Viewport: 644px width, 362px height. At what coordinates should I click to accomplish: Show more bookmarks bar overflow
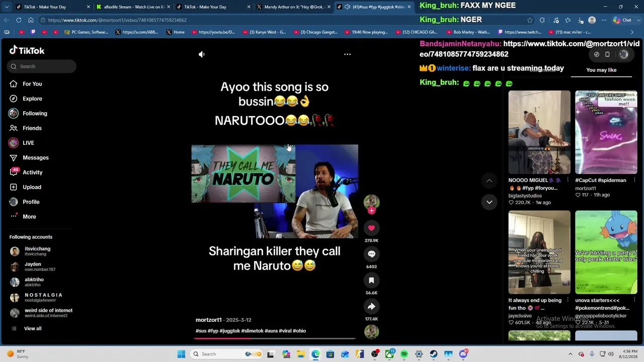pyautogui.click(x=632, y=32)
